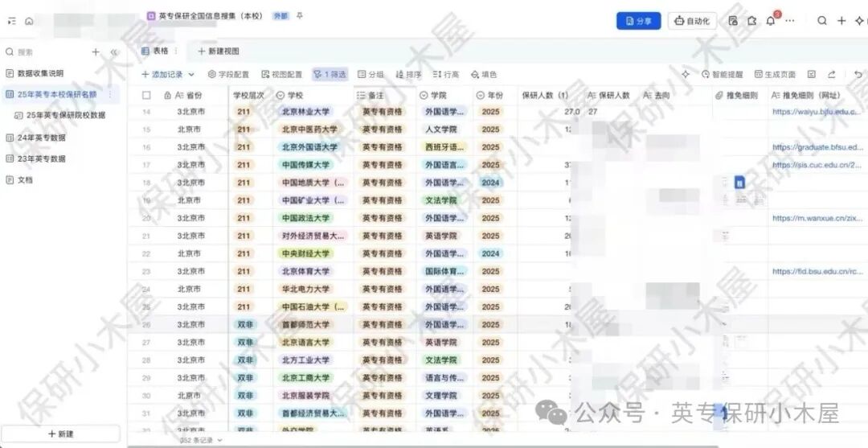Open 视图配置 view settings

pos(282,74)
